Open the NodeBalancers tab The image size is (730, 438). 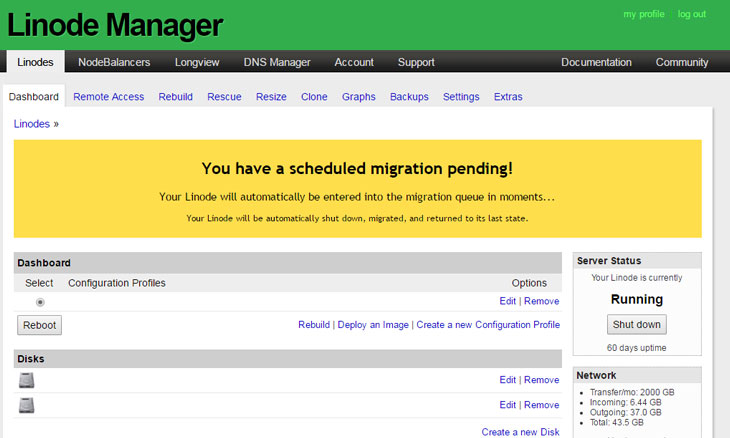[114, 62]
